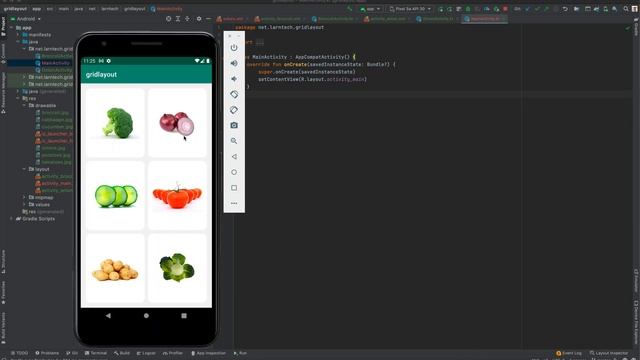
Task: Click the red Stop app button
Action: click(x=505, y=9)
